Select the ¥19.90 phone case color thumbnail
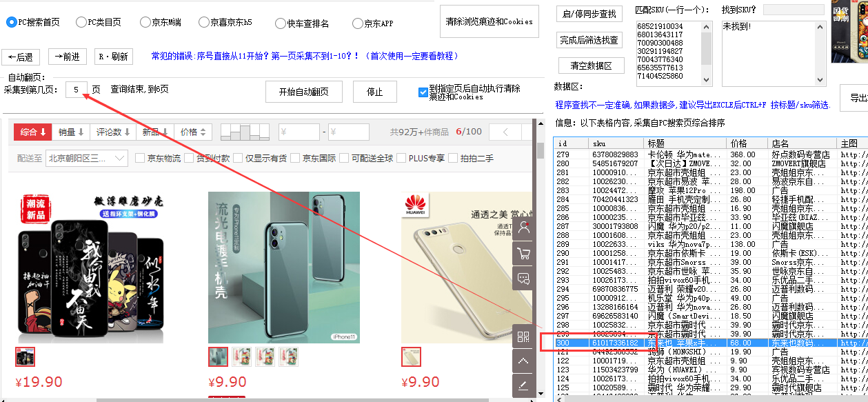This screenshot has height=402, width=868. [x=26, y=356]
